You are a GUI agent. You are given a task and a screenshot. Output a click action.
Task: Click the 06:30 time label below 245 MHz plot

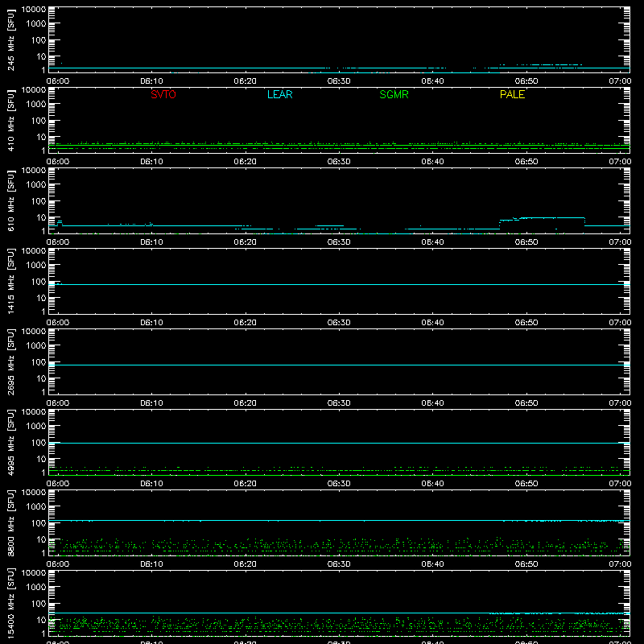(x=339, y=81)
